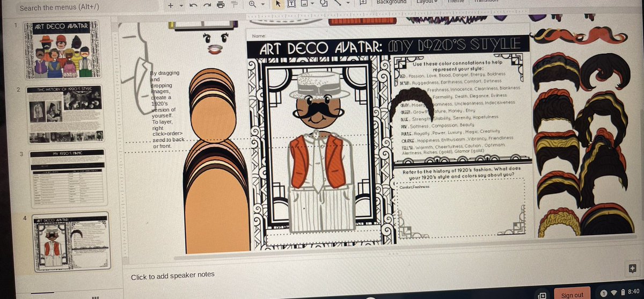
Task: Select slide 3 My 1920's Name thumbnail
Action: (x=69, y=179)
